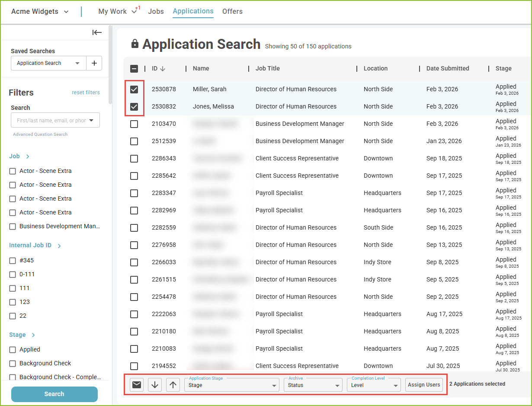Uncheck the Jones, Melissa application row
The image size is (532, 406).
[134, 106]
